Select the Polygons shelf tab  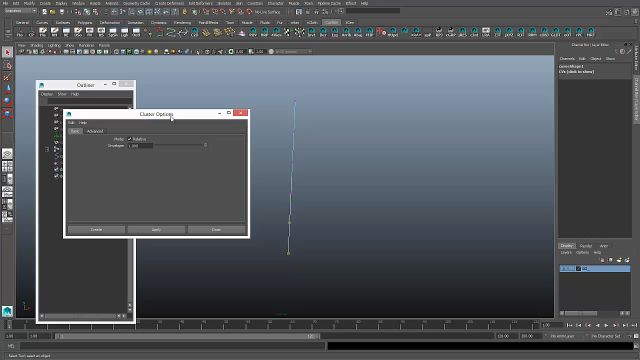(85, 22)
